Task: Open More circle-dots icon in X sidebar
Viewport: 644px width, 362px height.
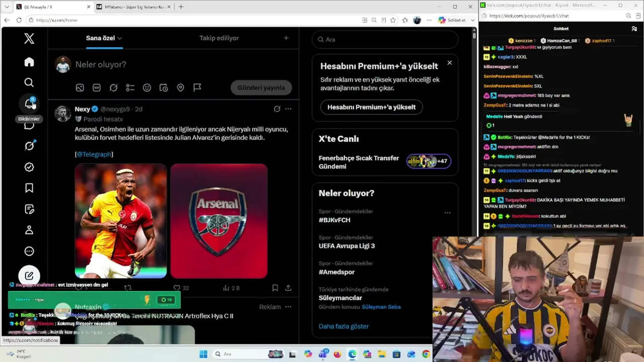Action: point(29,251)
